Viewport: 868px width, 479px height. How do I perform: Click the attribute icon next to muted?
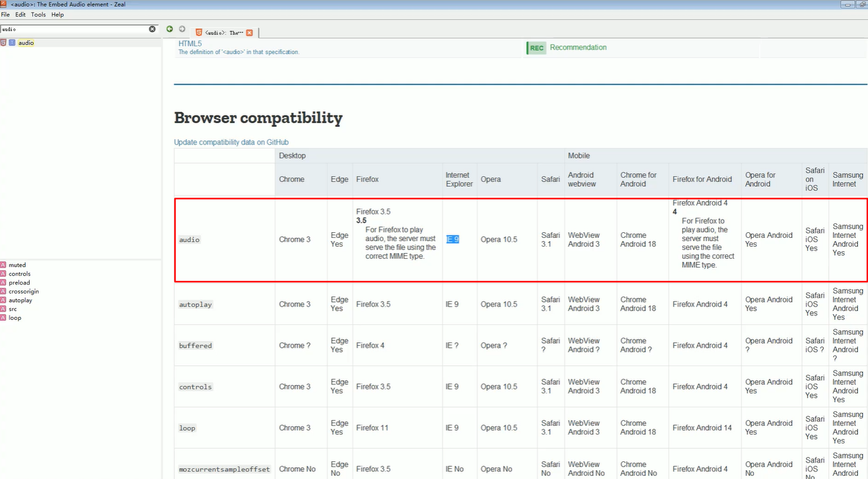pos(4,265)
